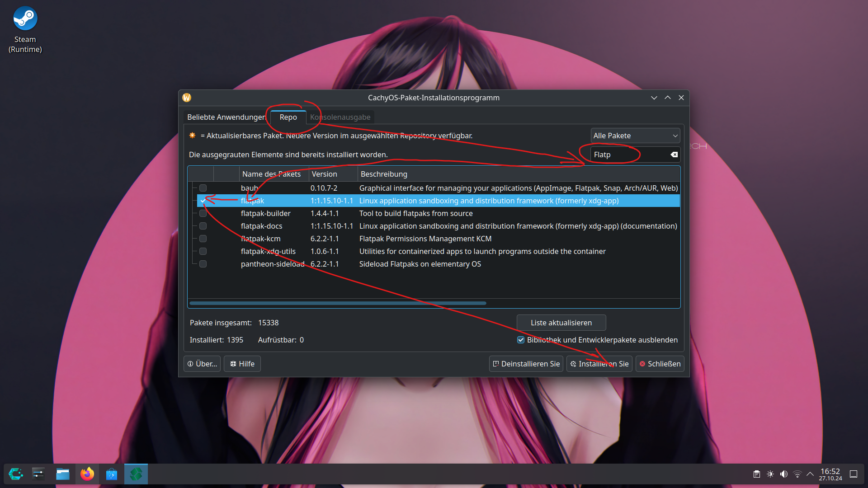Click the Liste aktualisieren button
Screen dimensions: 868x488
click(x=561, y=323)
